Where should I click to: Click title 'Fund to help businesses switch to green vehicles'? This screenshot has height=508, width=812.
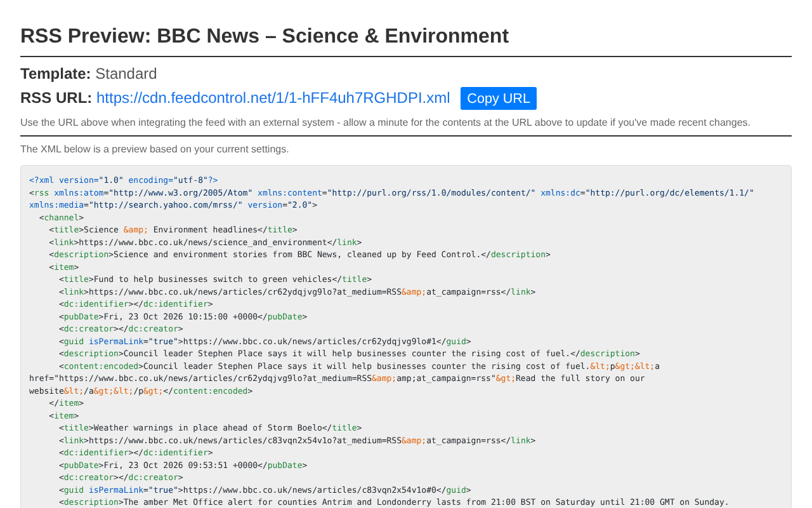(x=215, y=279)
